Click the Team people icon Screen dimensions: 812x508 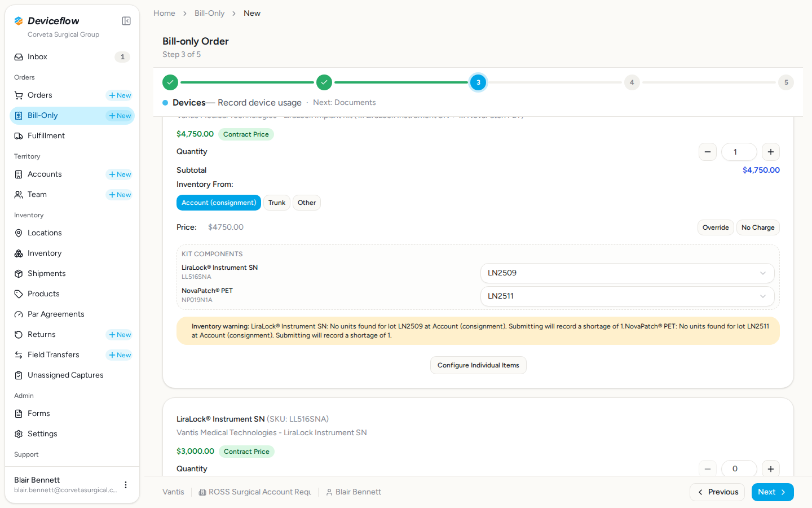pyautogui.click(x=19, y=195)
